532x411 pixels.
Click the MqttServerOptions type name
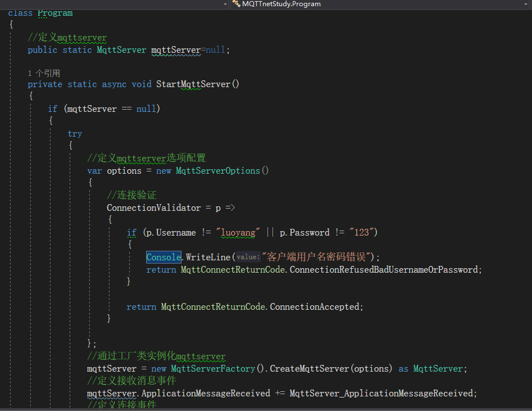click(218, 171)
